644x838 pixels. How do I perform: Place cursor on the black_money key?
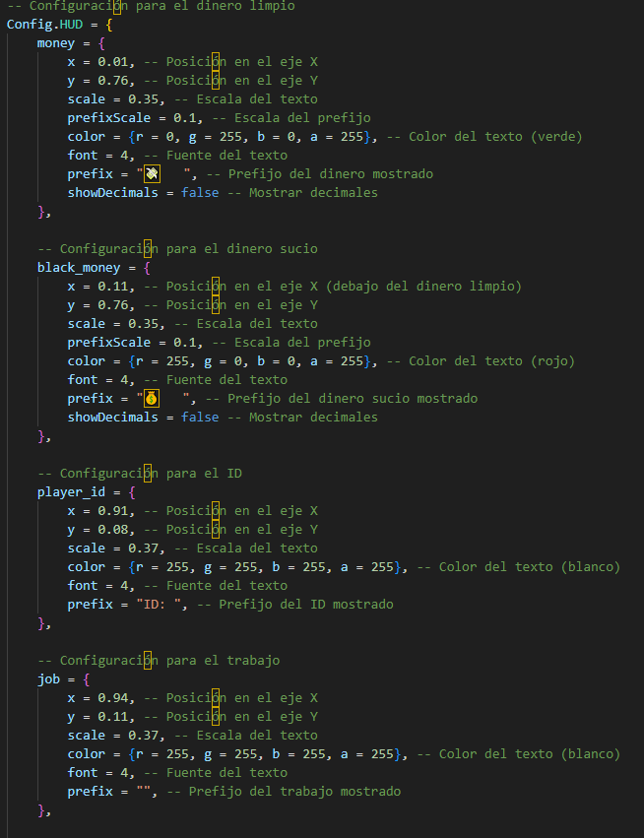(79, 268)
